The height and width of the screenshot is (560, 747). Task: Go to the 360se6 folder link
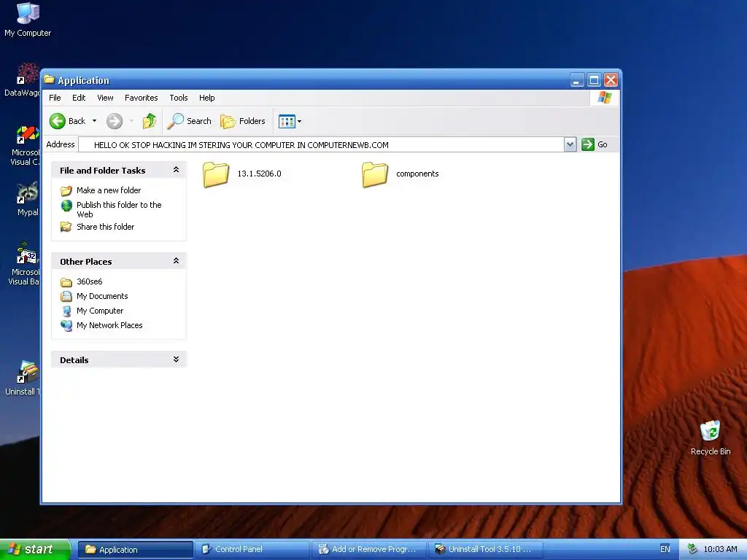click(90, 281)
